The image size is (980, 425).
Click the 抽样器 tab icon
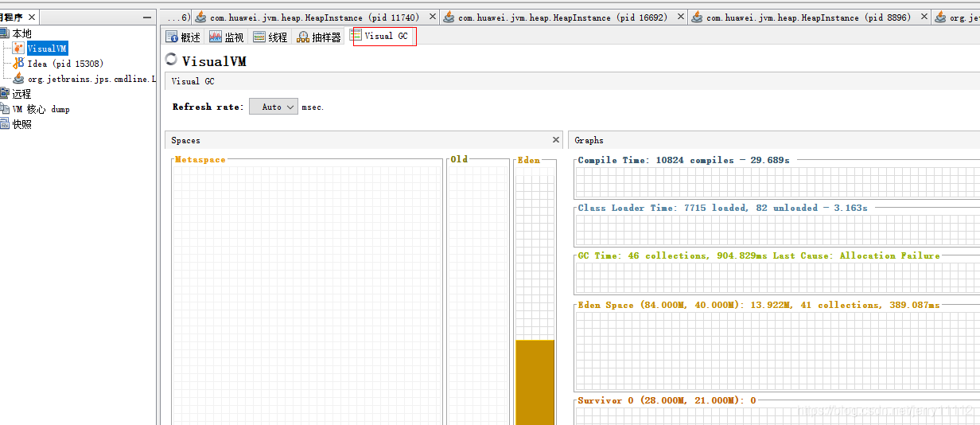(303, 37)
